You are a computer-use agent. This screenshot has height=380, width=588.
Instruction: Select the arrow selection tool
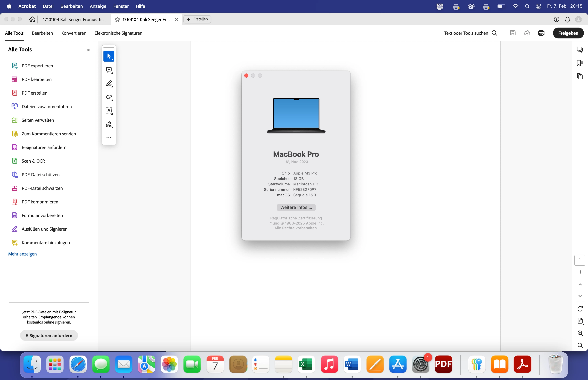click(x=109, y=56)
